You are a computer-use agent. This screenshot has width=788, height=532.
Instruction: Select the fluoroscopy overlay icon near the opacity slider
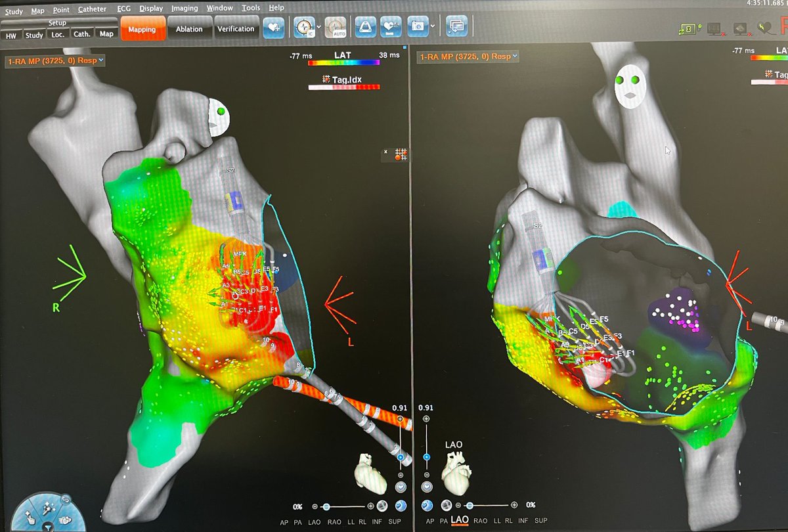pos(382,506)
